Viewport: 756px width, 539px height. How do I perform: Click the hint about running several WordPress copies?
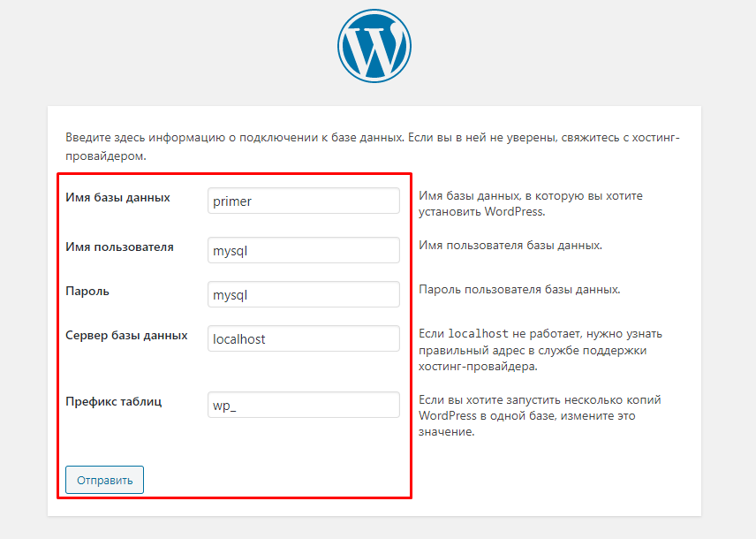pyautogui.click(x=539, y=416)
